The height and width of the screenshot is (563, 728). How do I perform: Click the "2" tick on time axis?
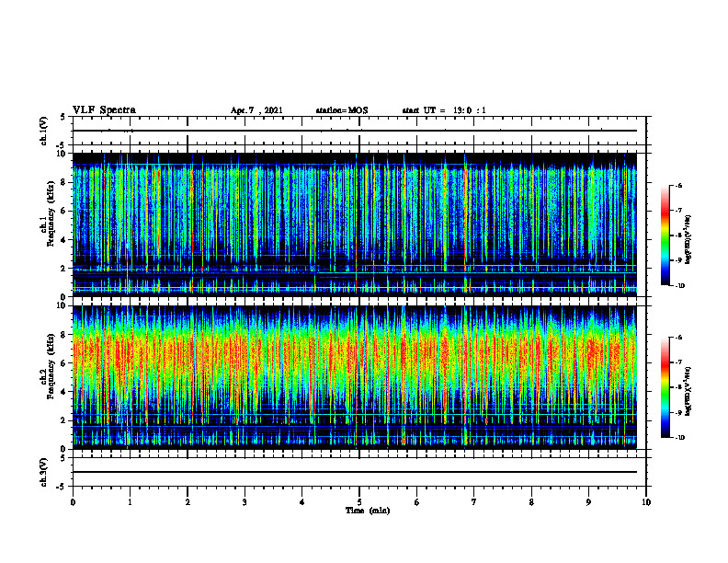pos(188,502)
